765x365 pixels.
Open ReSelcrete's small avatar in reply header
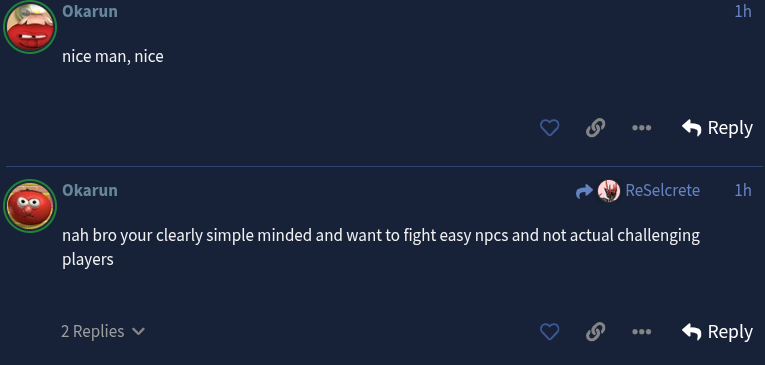[x=609, y=191]
